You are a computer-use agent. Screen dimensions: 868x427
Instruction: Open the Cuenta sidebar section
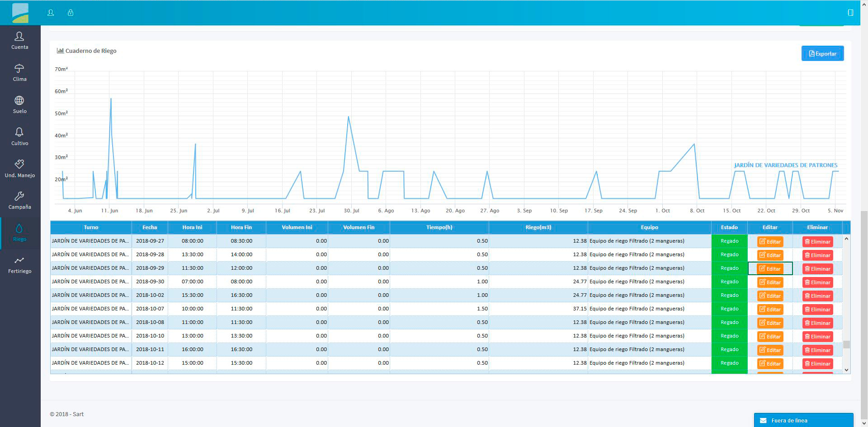(x=20, y=41)
